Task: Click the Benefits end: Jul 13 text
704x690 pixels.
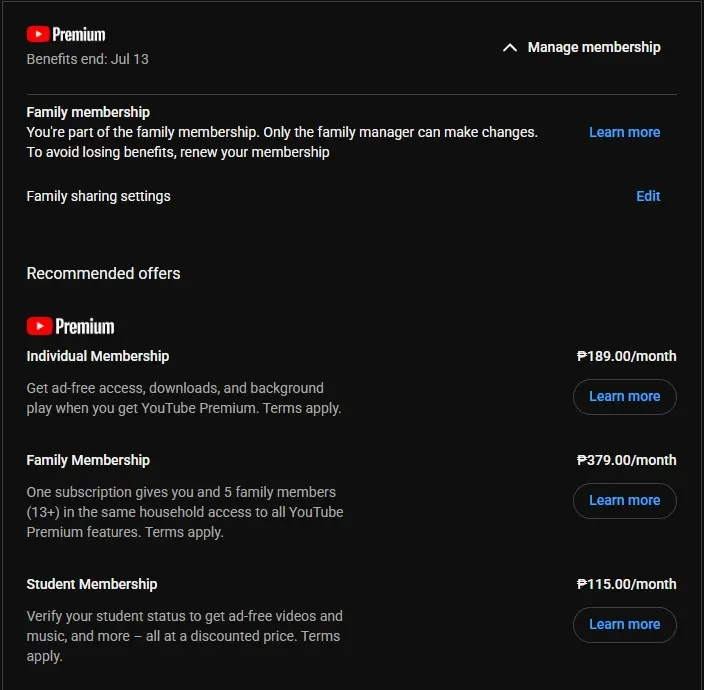Action: tap(88, 59)
